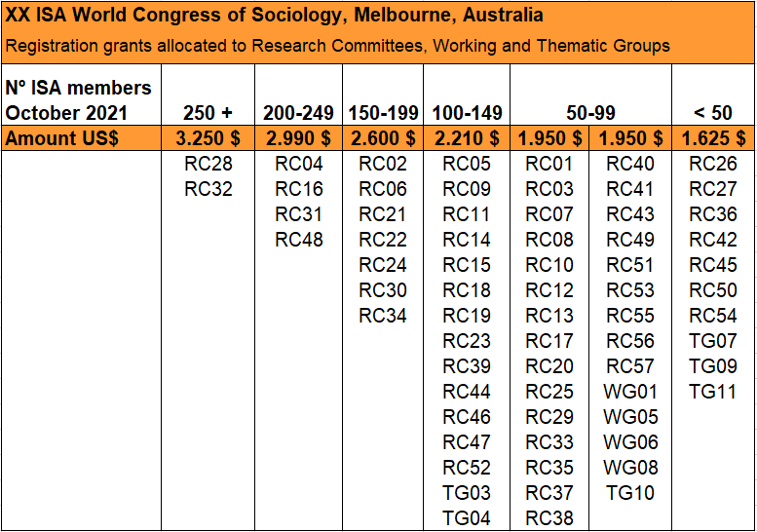Viewport: 757px width, 532px height.
Task: Click the cell RC19
Action: click(x=467, y=316)
